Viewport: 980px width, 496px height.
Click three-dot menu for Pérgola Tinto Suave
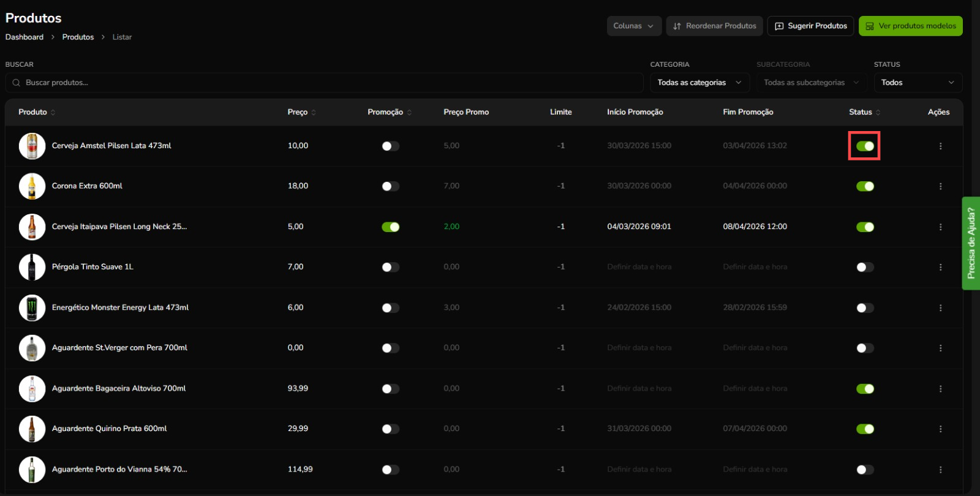pos(940,268)
